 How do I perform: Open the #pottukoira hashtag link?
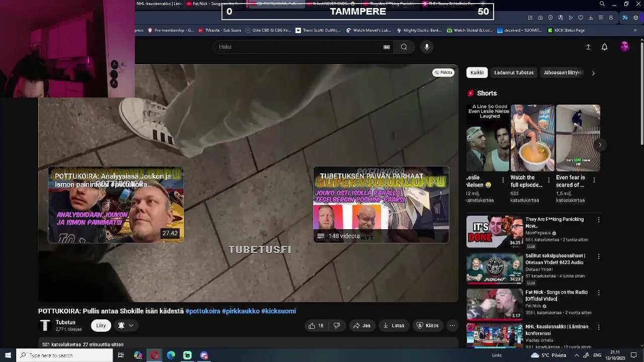click(x=203, y=311)
